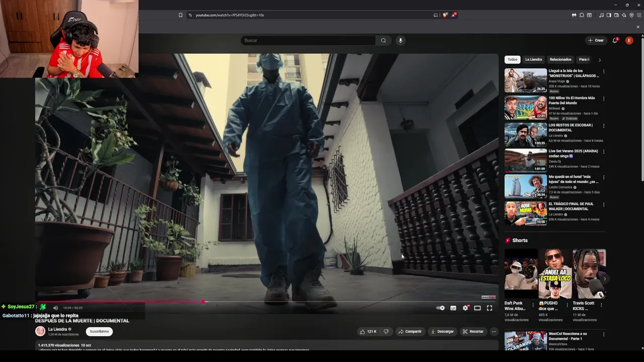Image resolution: width=644 pixels, height=362 pixels.
Task: Click the red playhead scrubber dot
Action: pos(203,302)
